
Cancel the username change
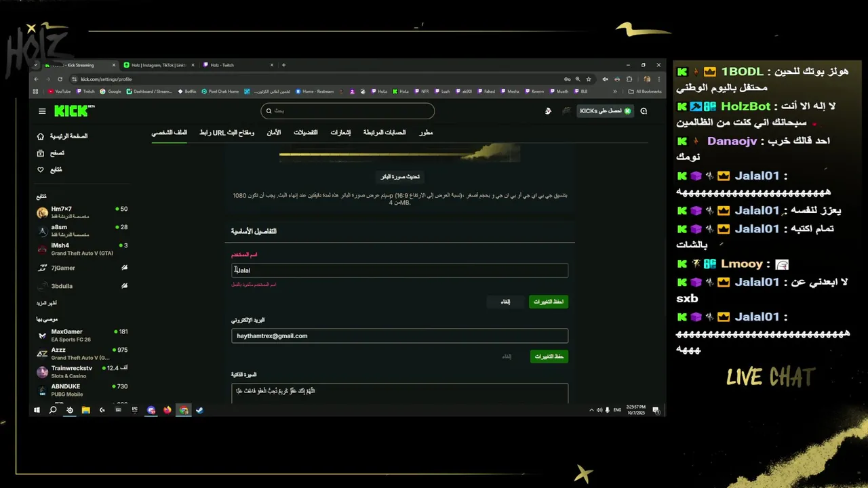coord(505,302)
